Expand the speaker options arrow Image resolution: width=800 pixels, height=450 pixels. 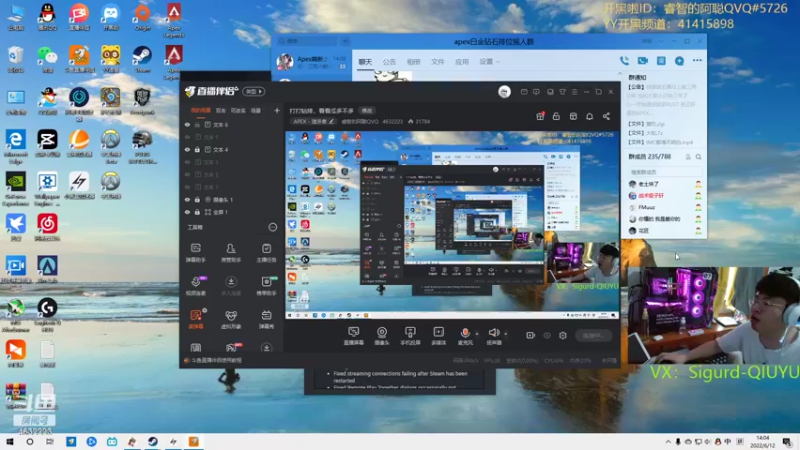tap(506, 334)
